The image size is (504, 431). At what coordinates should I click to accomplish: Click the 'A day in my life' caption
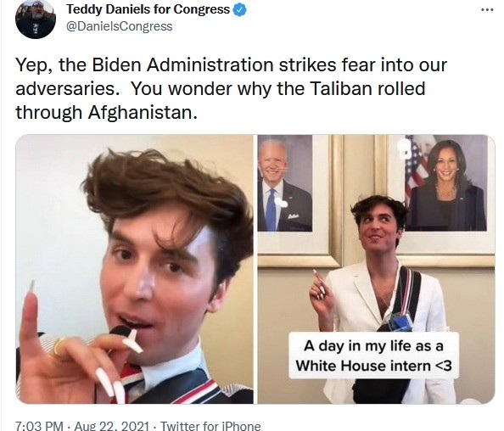[x=373, y=355]
